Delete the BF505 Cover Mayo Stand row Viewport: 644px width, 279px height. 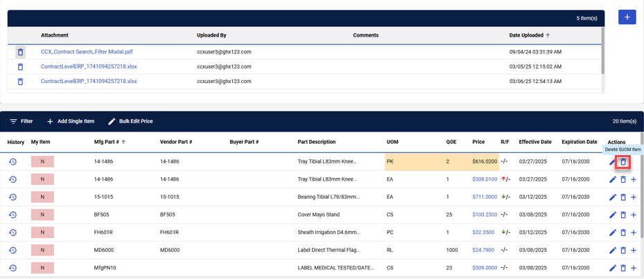pos(623,215)
